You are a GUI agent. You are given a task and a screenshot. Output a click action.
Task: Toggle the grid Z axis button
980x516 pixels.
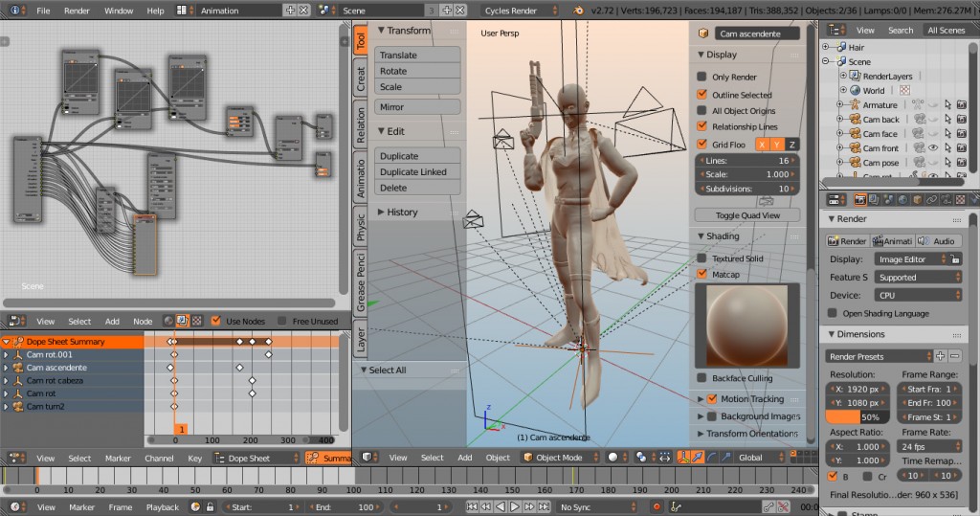pyautogui.click(x=791, y=145)
